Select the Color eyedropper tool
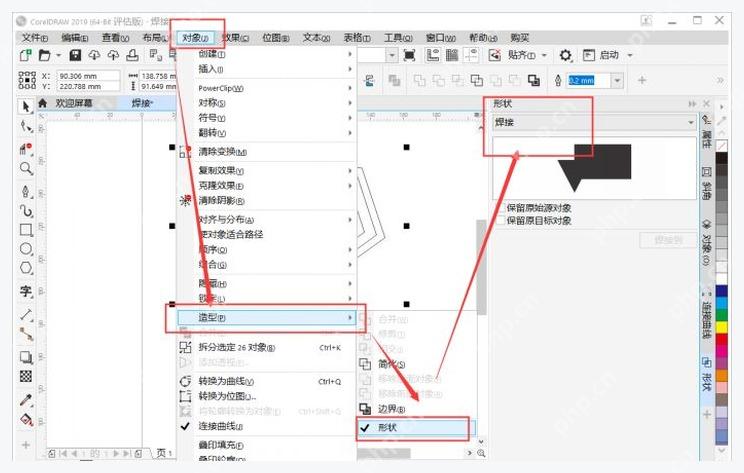744x473 pixels. pyautogui.click(x=26, y=400)
